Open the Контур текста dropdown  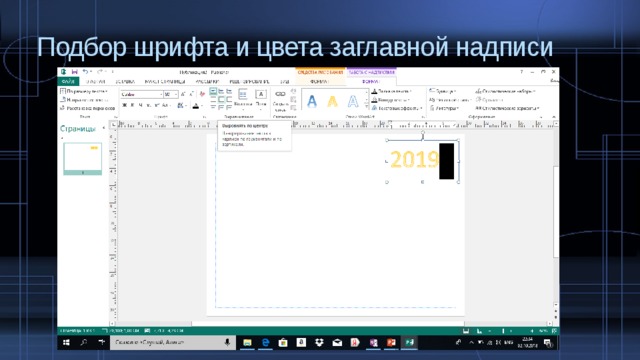click(390, 100)
